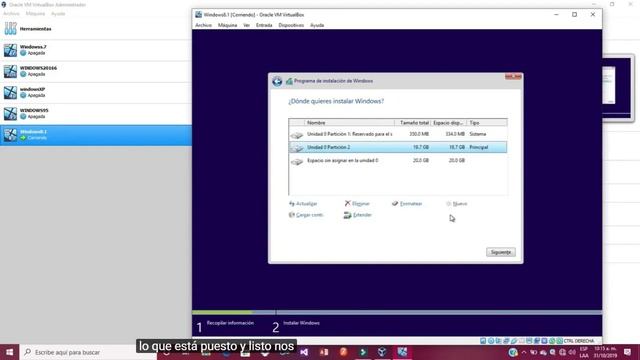Click the Siguiente button

(501, 252)
